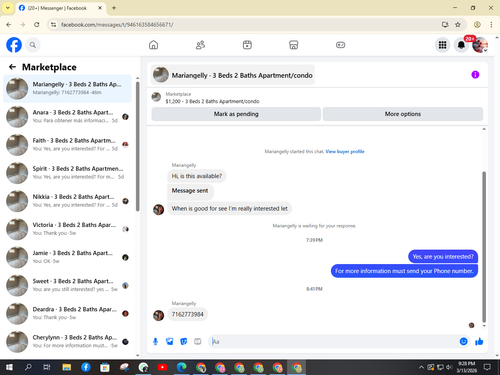Image resolution: width=500 pixels, height=375 pixels.
Task: Send a thumbs up like
Action: pos(479,341)
